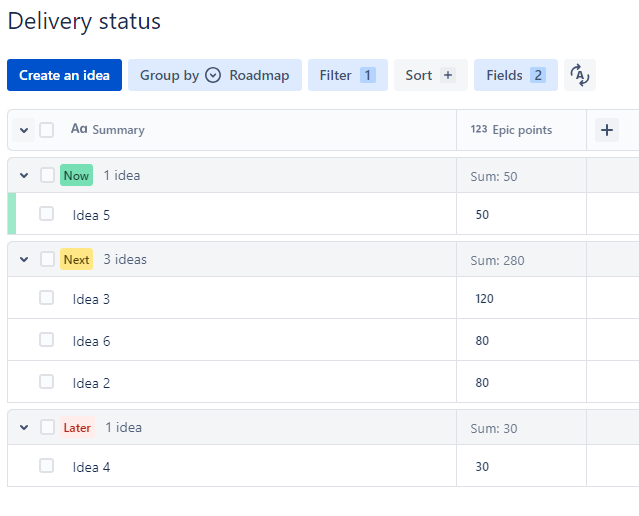Click the Summary column header
639x516 pixels.
click(118, 130)
